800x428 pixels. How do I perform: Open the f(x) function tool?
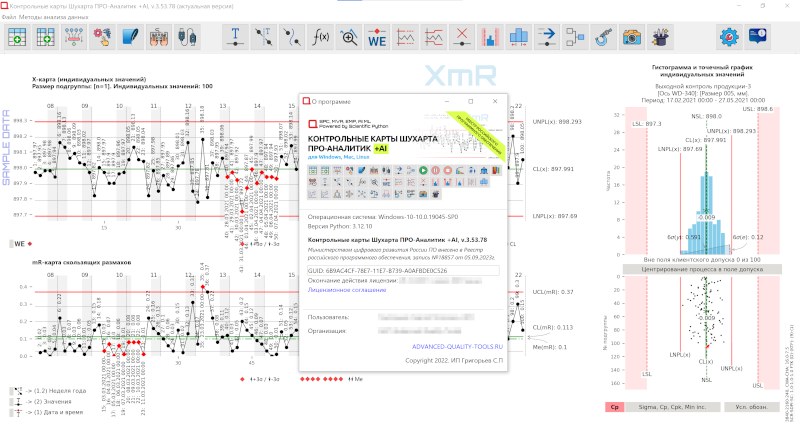coord(320,37)
